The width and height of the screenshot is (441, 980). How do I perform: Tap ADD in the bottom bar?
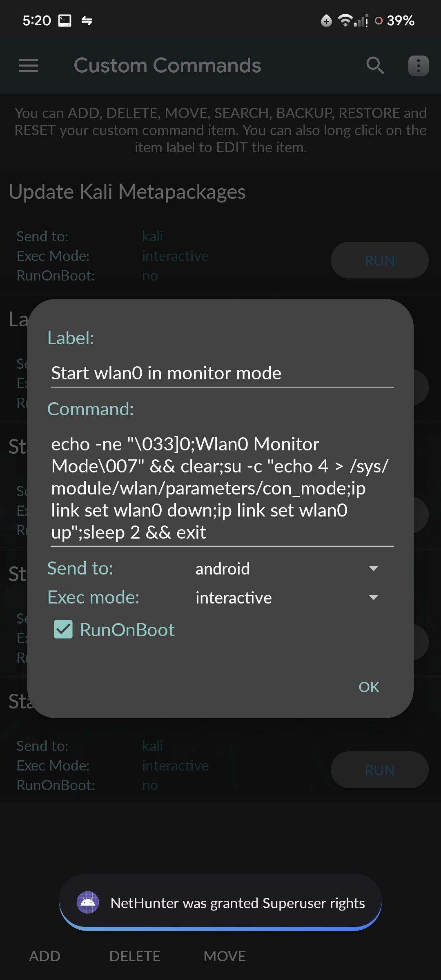coord(45,956)
